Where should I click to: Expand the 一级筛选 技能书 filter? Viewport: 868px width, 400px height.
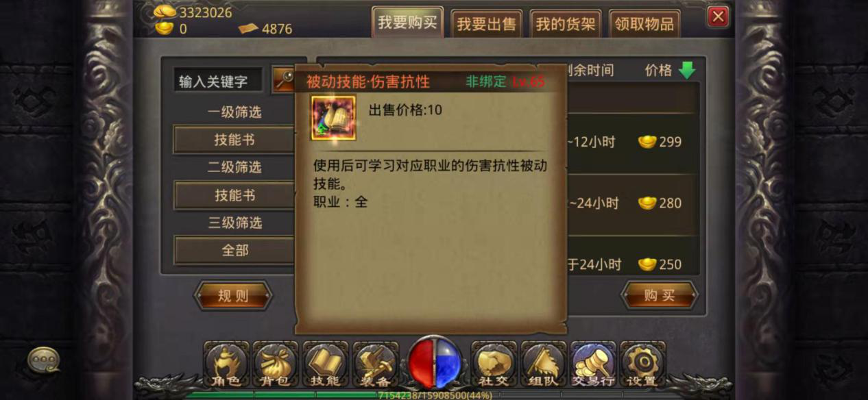click(234, 140)
